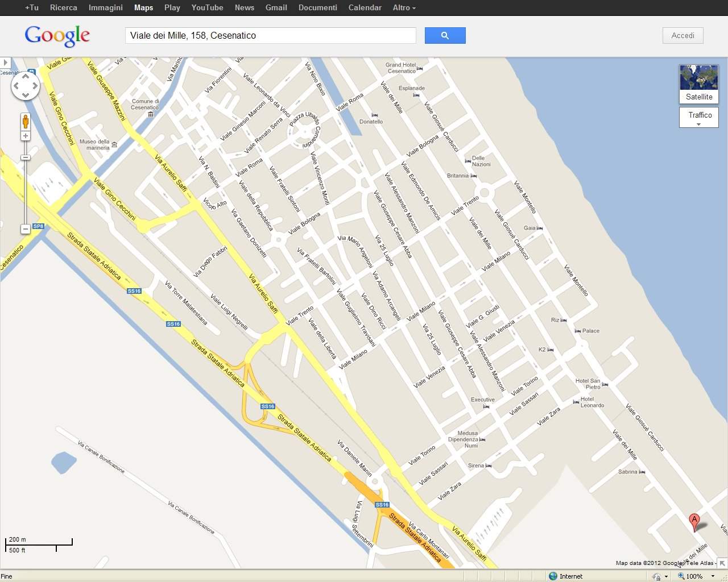This screenshot has height=582, width=728.
Task: Open YouTube in top bar
Action: [x=207, y=7]
